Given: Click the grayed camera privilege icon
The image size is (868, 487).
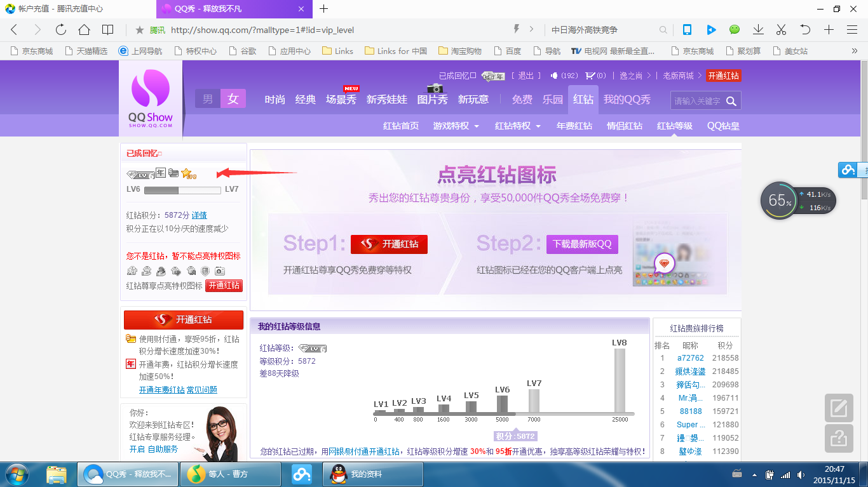Looking at the screenshot, I should pos(220,271).
